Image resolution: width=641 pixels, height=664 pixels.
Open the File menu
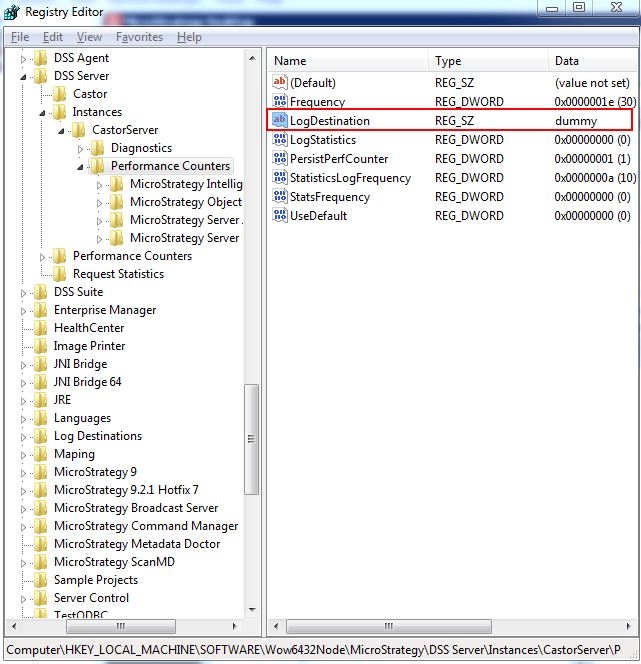coord(20,37)
